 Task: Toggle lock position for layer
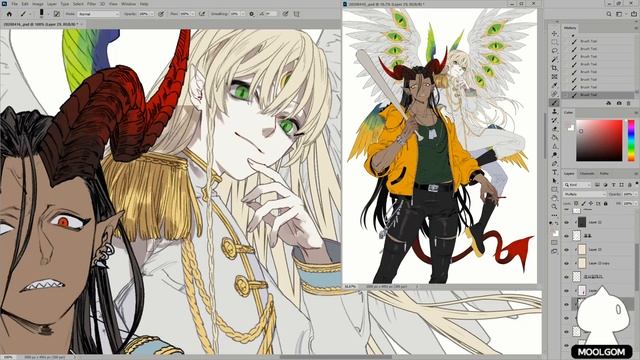coord(591,203)
